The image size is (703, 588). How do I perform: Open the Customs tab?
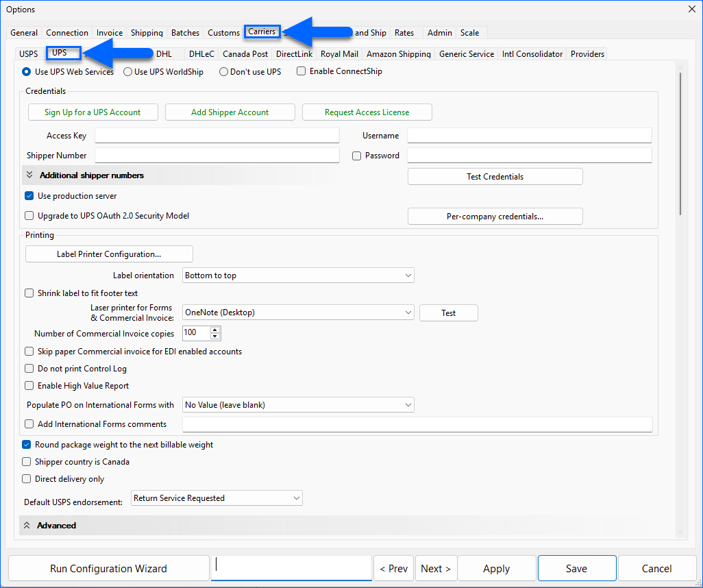click(x=224, y=33)
